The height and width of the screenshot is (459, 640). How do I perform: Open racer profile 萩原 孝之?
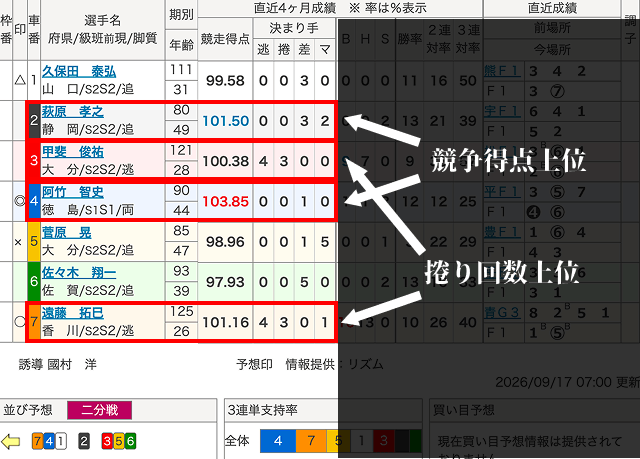click(x=73, y=111)
